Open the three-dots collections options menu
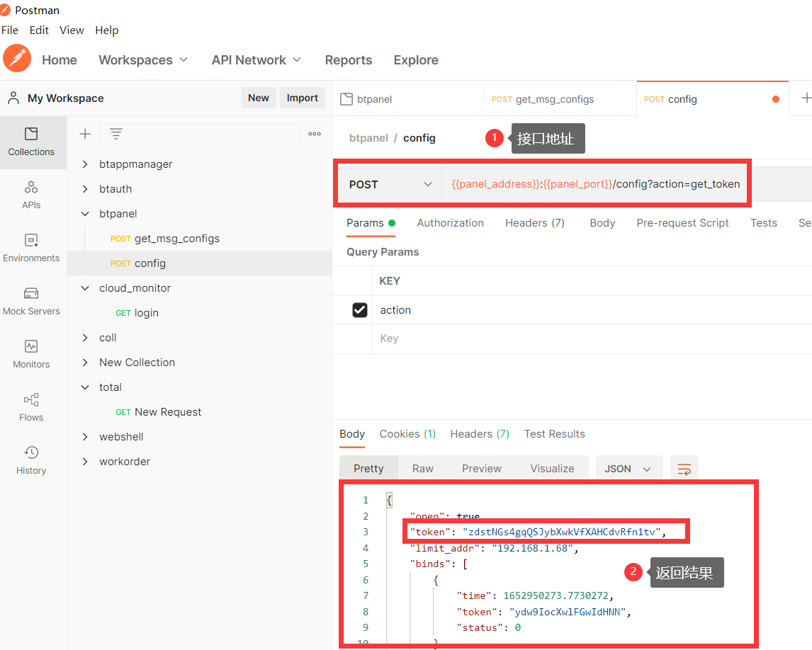Image resolution: width=812 pixels, height=650 pixels. click(x=315, y=134)
